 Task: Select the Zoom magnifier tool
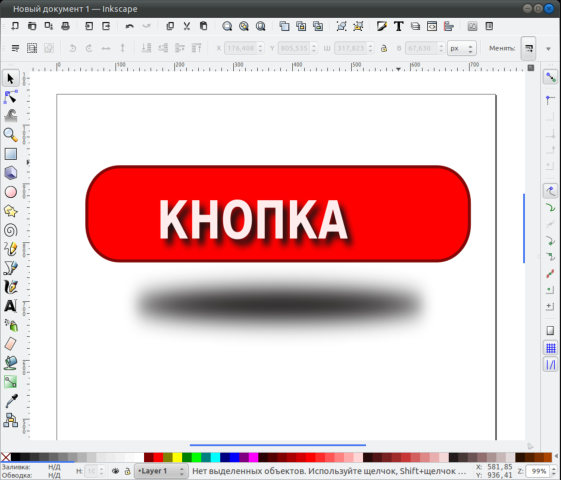(x=11, y=135)
